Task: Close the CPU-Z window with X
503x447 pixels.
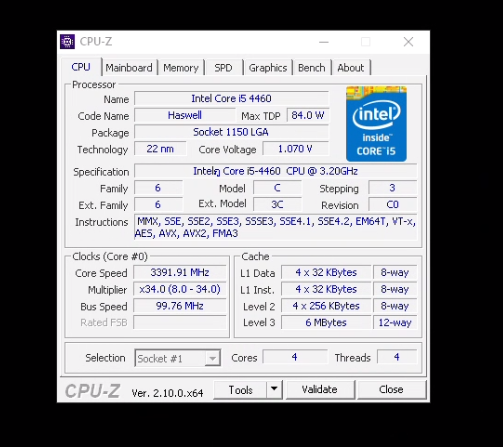Action: click(x=408, y=42)
